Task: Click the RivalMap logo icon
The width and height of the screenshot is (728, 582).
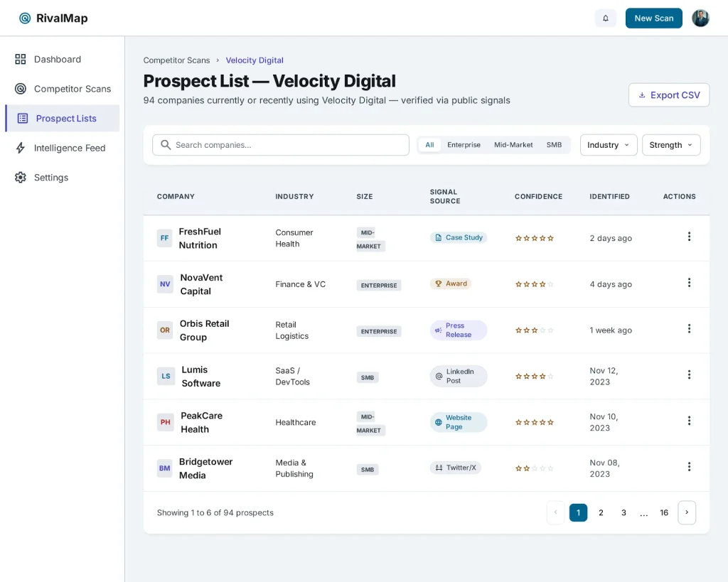Action: (25, 18)
